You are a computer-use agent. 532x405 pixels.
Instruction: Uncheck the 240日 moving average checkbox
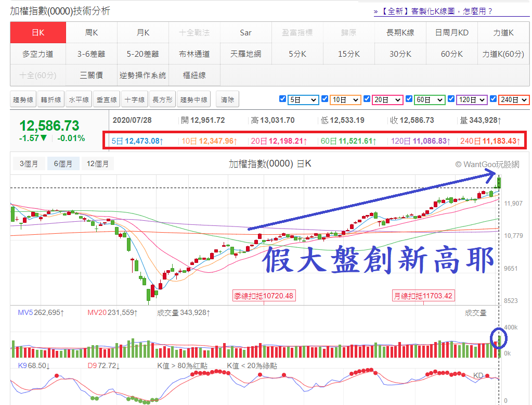(x=492, y=99)
